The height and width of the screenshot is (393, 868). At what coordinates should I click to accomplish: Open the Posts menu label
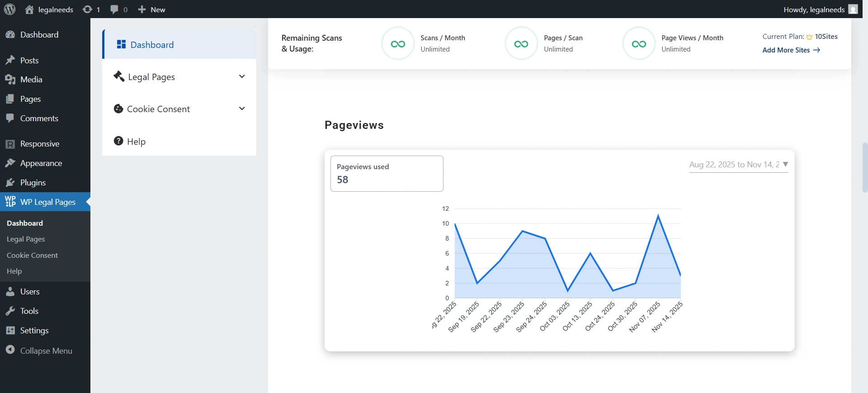(x=29, y=61)
